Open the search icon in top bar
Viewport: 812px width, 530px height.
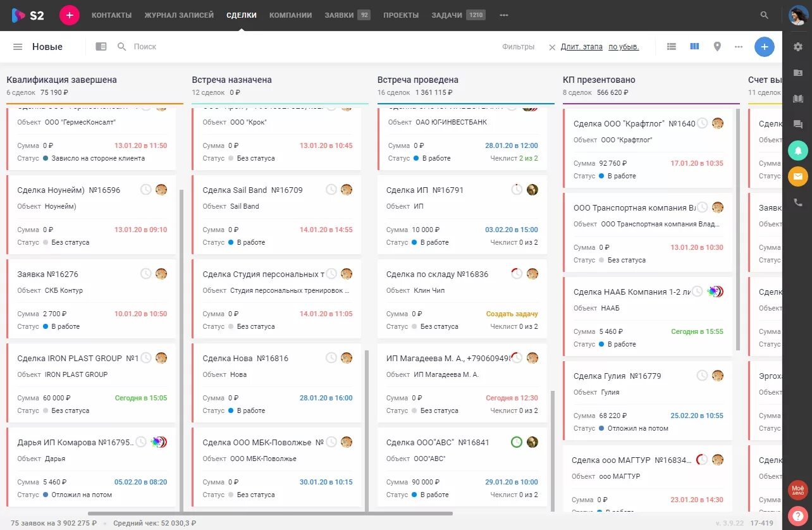(765, 15)
